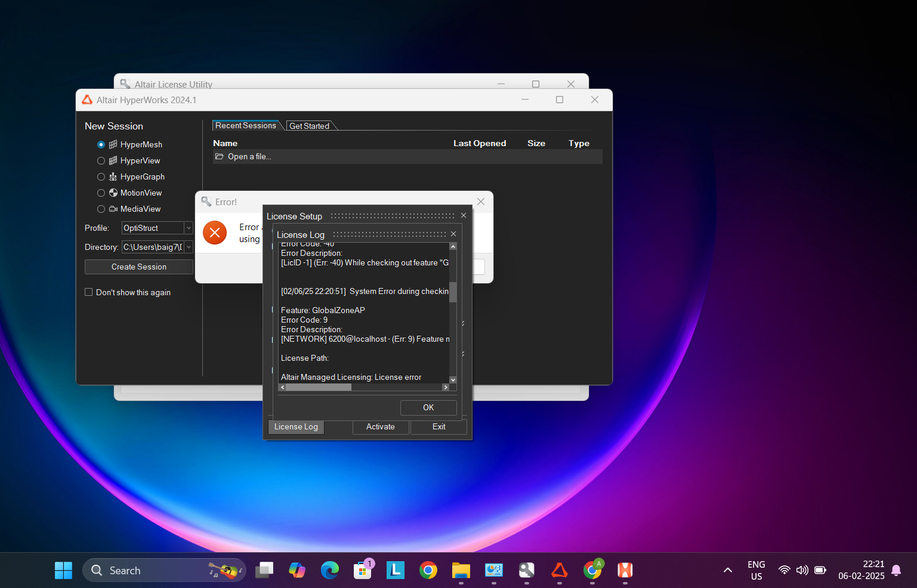Click the Name column header
917x588 pixels.
pos(226,143)
